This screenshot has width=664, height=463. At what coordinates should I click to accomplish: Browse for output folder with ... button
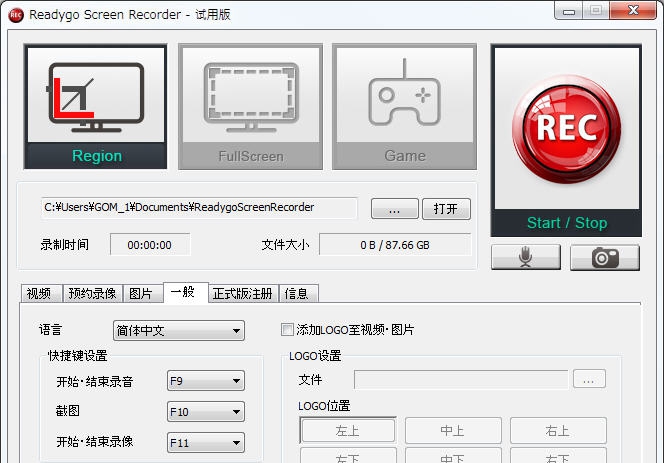pos(394,209)
